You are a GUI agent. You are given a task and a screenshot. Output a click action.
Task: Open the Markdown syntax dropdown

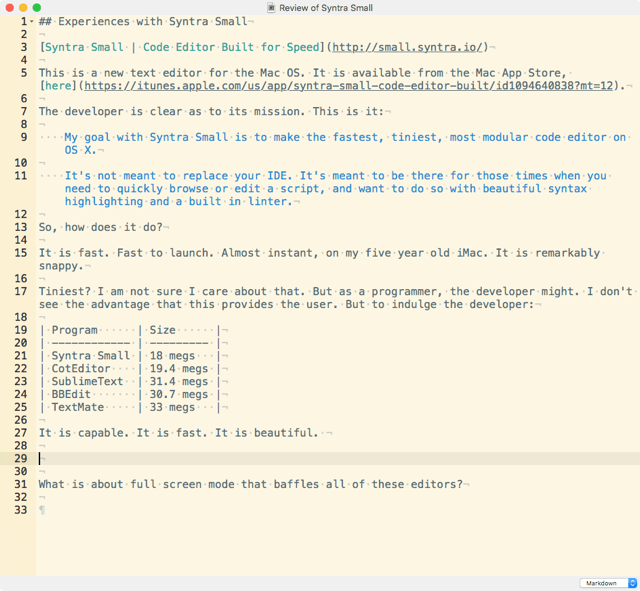[x=608, y=583]
